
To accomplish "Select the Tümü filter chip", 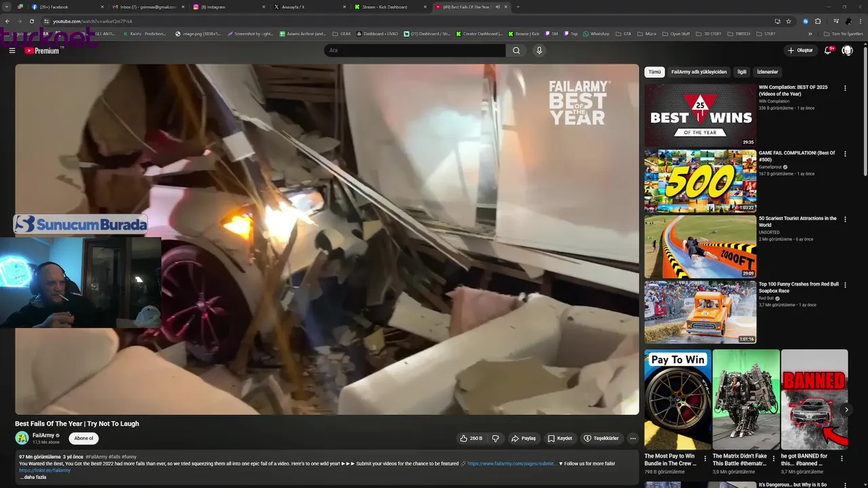I will [x=654, y=72].
